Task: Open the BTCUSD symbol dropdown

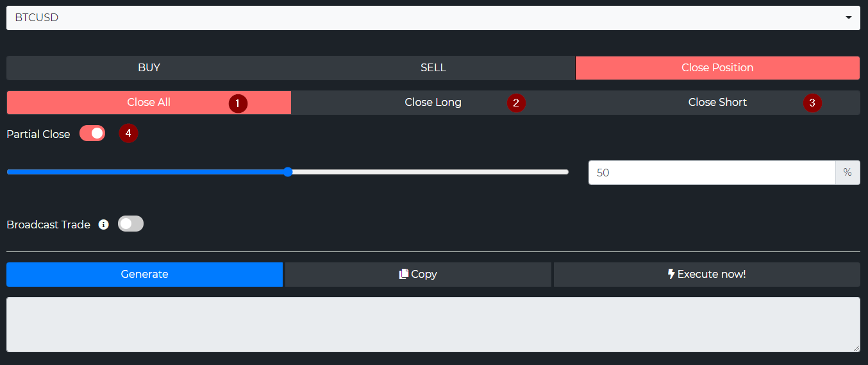Action: click(x=423, y=18)
